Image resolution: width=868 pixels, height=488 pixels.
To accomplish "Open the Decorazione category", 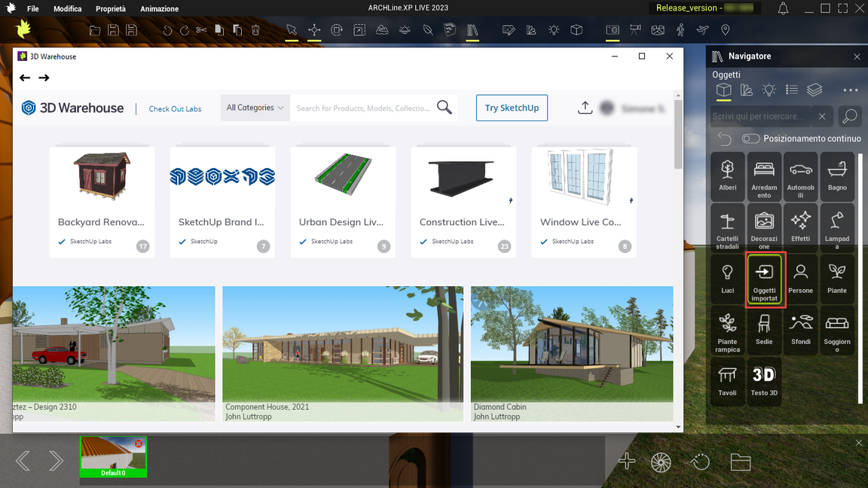I will point(764,228).
